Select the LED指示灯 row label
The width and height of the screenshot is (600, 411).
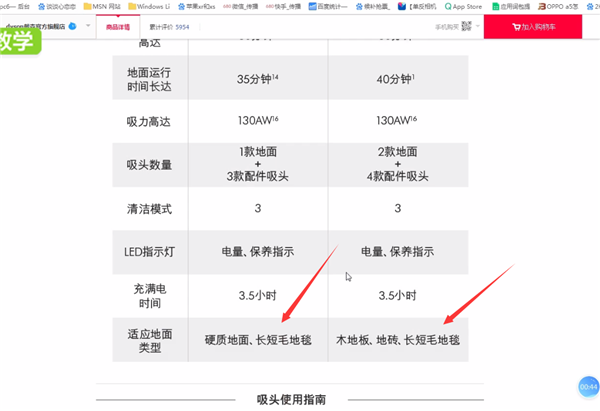click(x=150, y=252)
